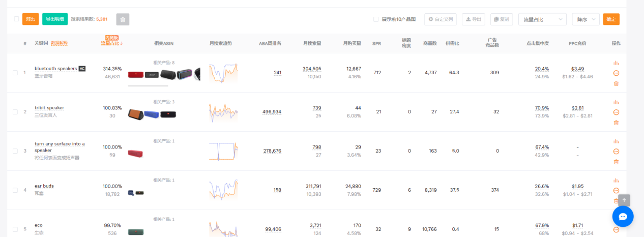
Task: Check the tribit speaker row checkbox
Action: pyautogui.click(x=15, y=112)
